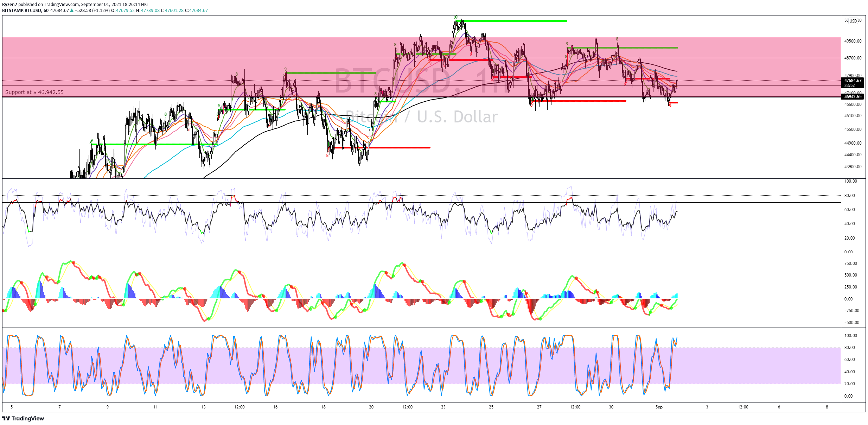Click the open value O:47679.52
Viewport: 868px width, 425px height.
coord(123,11)
